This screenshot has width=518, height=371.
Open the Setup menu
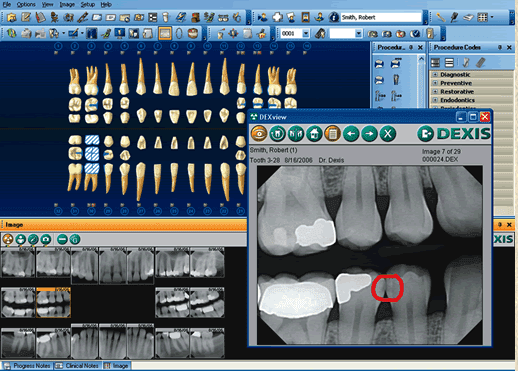click(x=88, y=5)
